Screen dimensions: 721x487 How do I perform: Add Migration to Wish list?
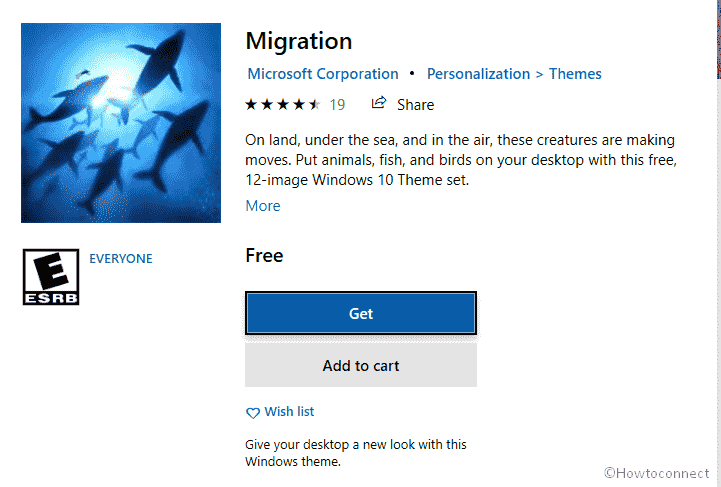coord(289,412)
